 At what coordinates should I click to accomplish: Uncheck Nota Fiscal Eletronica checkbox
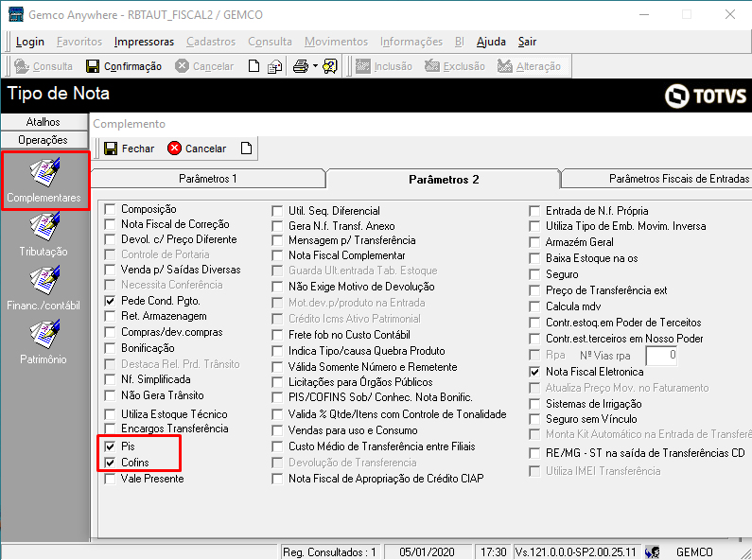[534, 372]
